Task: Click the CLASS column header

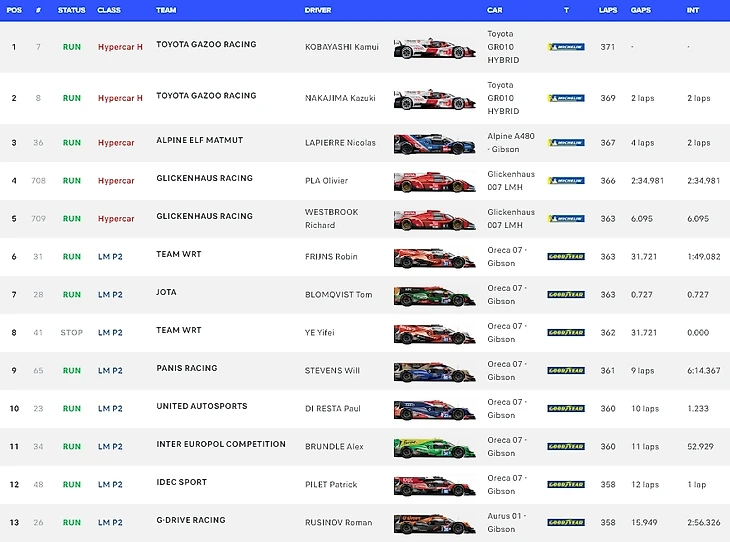Action: pyautogui.click(x=109, y=9)
